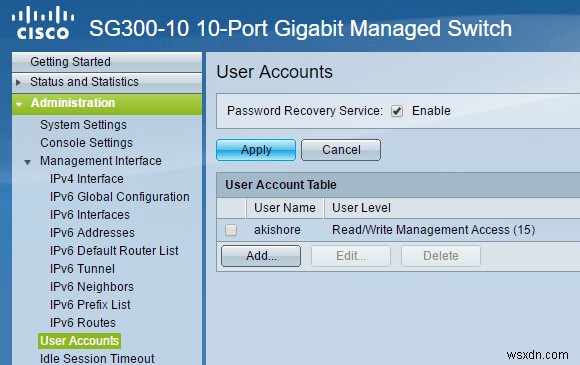Click the Delete button

click(441, 256)
